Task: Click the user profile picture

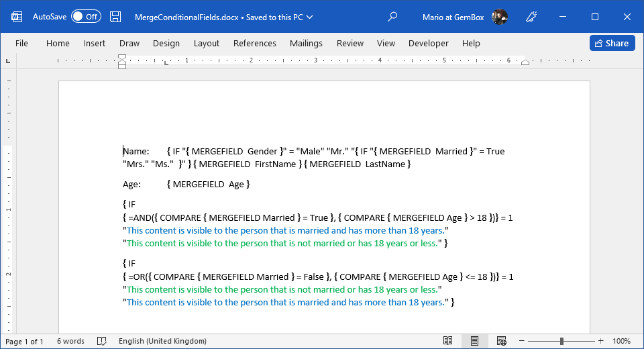Action: [499, 17]
